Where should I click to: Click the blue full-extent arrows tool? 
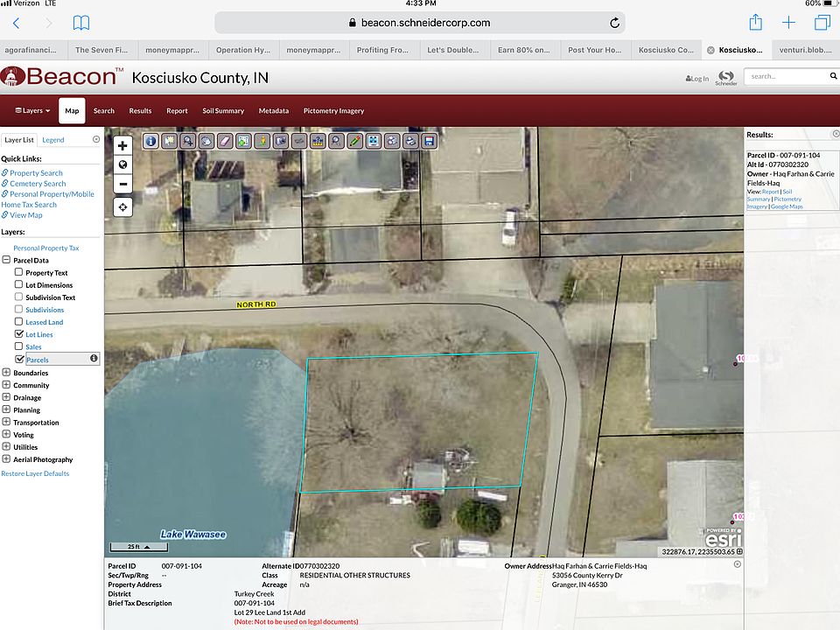pyautogui.click(x=374, y=141)
